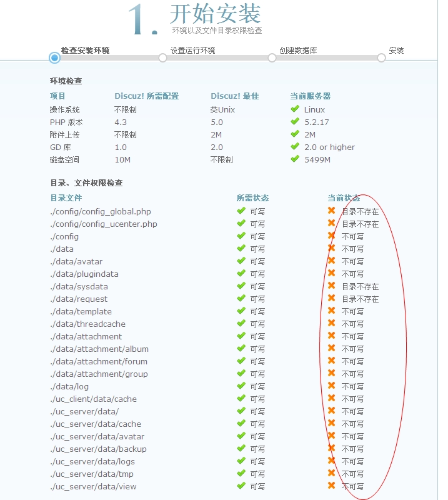
Task: Click the PHP 版本 row label
Action: pos(66,122)
